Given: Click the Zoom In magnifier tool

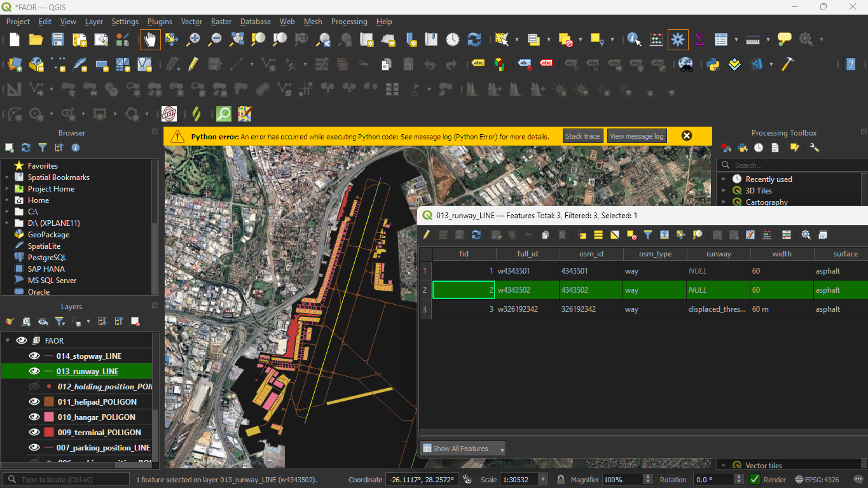Looking at the screenshot, I should click(x=193, y=39).
